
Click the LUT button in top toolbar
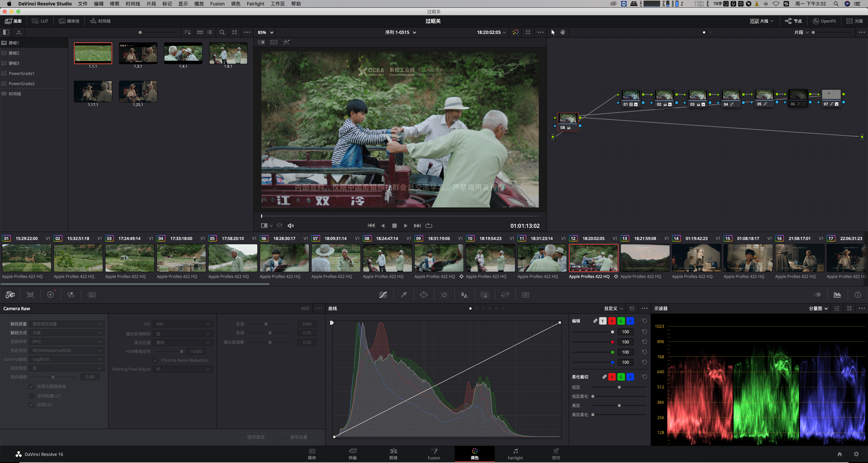tap(40, 21)
